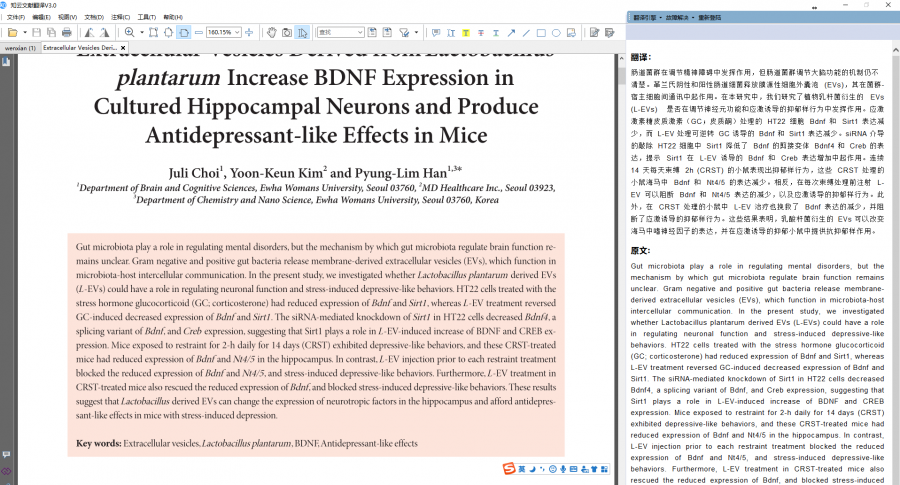This screenshot has height=485, width=900.
Task: Switch to the wenxian (1) tab
Action: 20,47
